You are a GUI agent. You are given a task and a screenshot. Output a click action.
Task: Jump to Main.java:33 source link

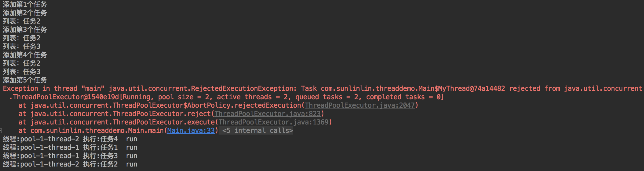pos(191,131)
